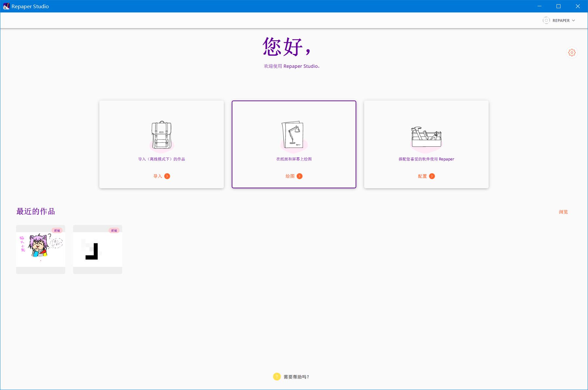Image resolution: width=588 pixels, height=390 pixels.
Task: Open settings via the orange gear icon
Action: coord(572,52)
